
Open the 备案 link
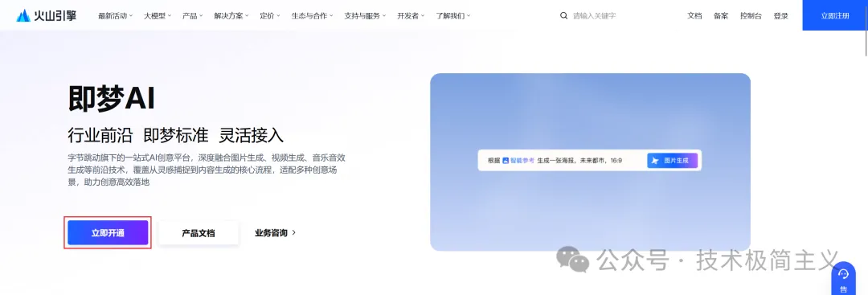point(721,15)
